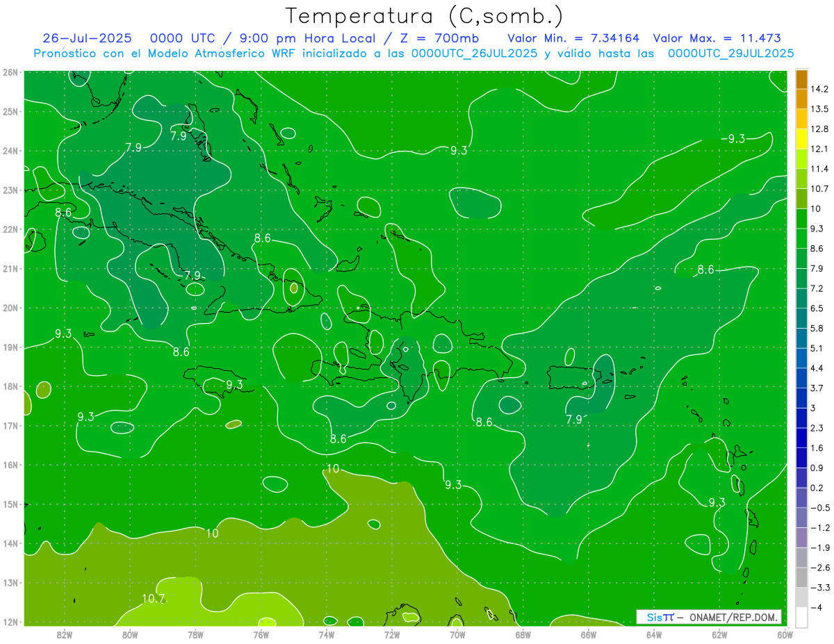Click the orange colorbar segment between 13.5 and 14.2
This screenshot has width=834, height=644.
coord(801,99)
